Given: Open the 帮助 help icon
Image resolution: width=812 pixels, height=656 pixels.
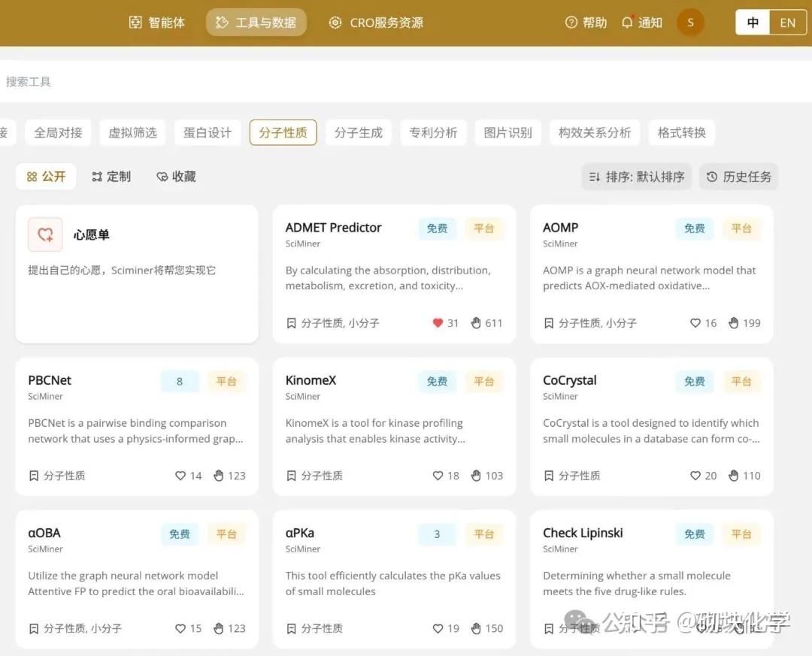Looking at the screenshot, I should click(x=572, y=23).
